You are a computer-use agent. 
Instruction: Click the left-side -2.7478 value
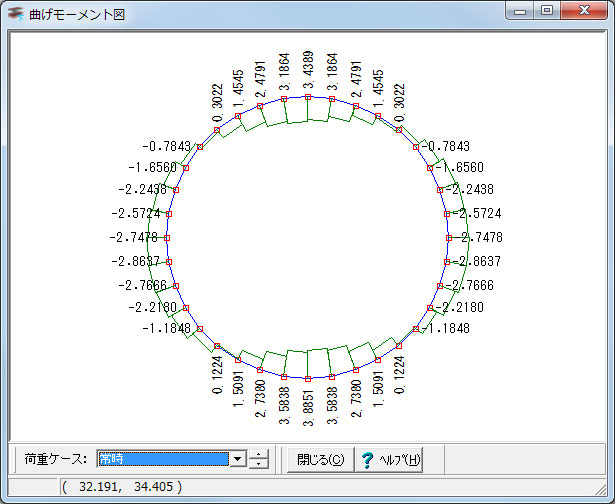[x=133, y=237]
